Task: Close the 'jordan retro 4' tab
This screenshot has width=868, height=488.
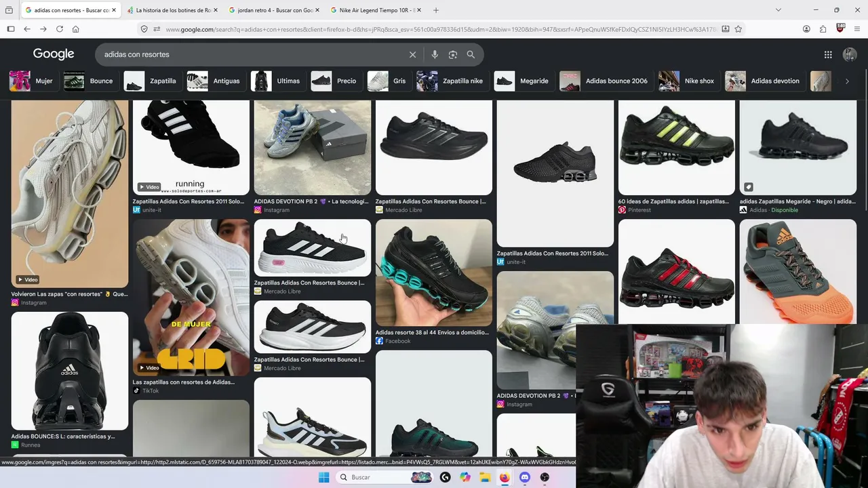Action: point(317,10)
